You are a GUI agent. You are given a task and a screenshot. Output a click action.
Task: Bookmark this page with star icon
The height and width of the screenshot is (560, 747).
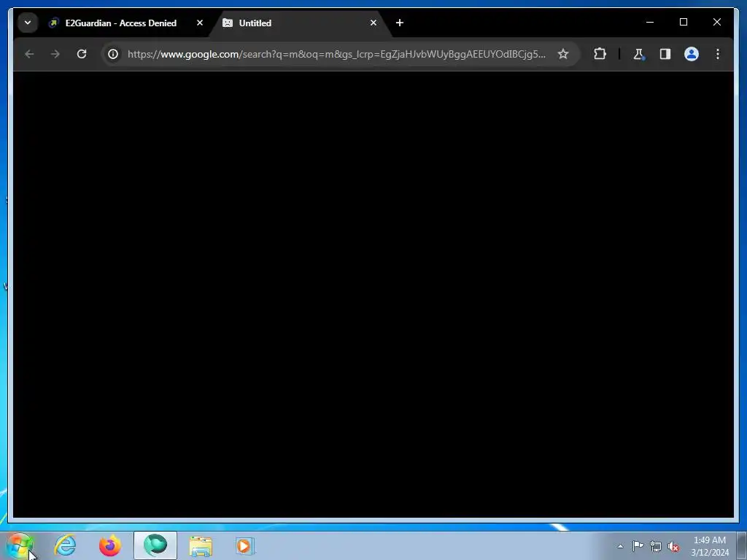[563, 54]
